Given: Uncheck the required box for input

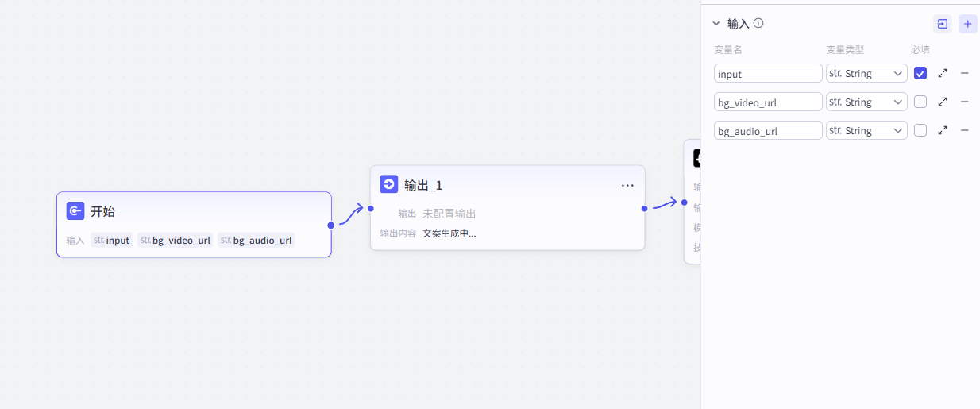Looking at the screenshot, I should pyautogui.click(x=920, y=73).
